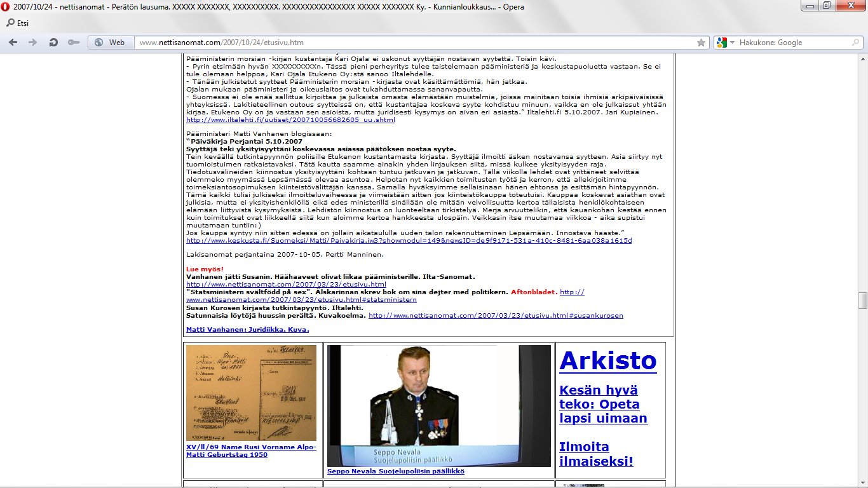Open the search engine dropdown next to Google icon
868x488 pixels.
click(x=732, y=43)
